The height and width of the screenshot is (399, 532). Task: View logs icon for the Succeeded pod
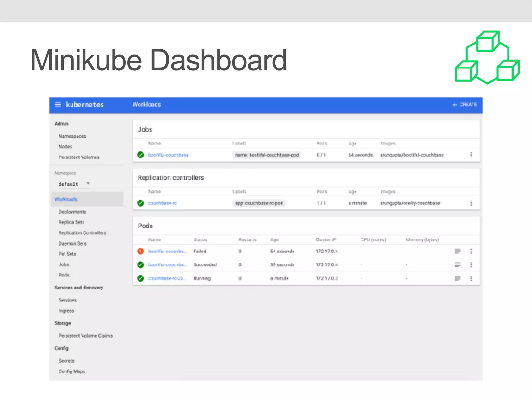click(457, 265)
